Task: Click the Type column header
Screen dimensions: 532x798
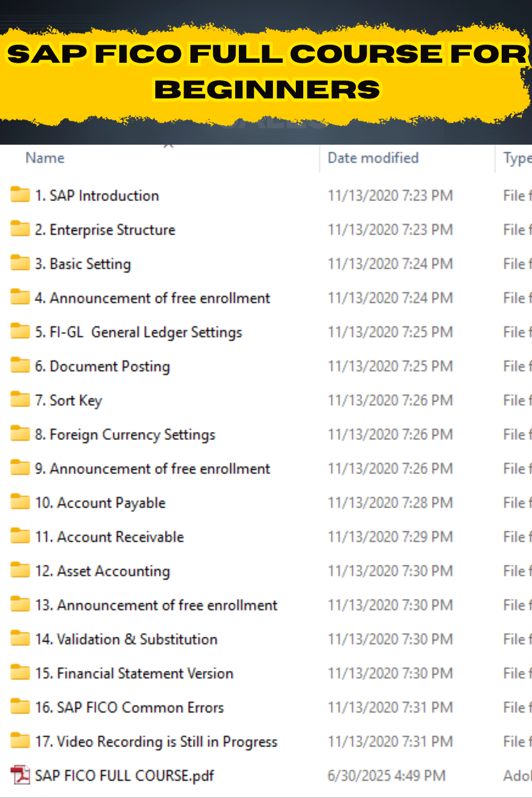Action: [x=517, y=159]
